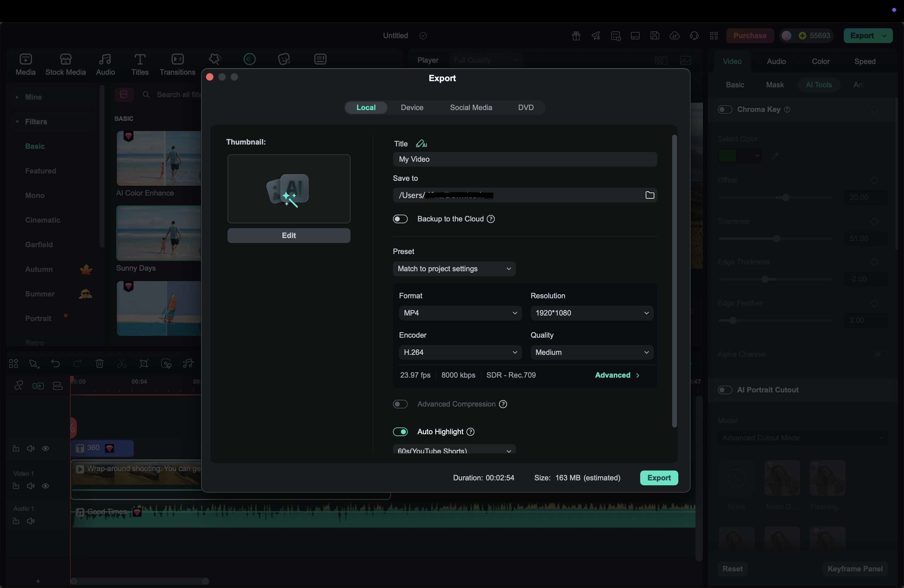Switch to the DVD export tab

click(526, 108)
